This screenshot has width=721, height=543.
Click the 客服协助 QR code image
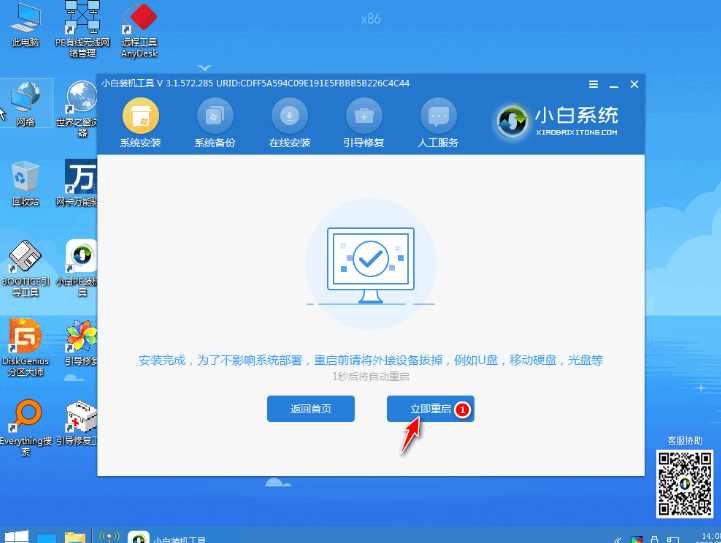685,484
